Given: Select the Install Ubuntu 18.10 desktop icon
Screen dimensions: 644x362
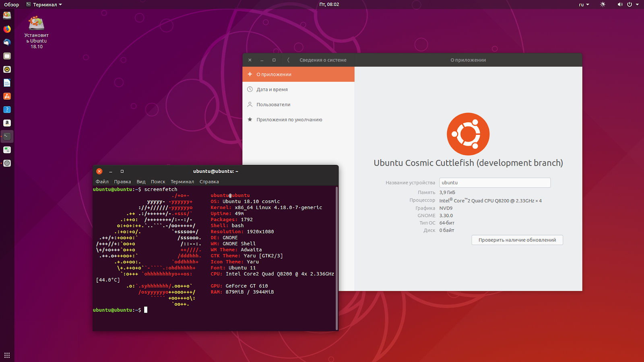Looking at the screenshot, I should (x=36, y=32).
